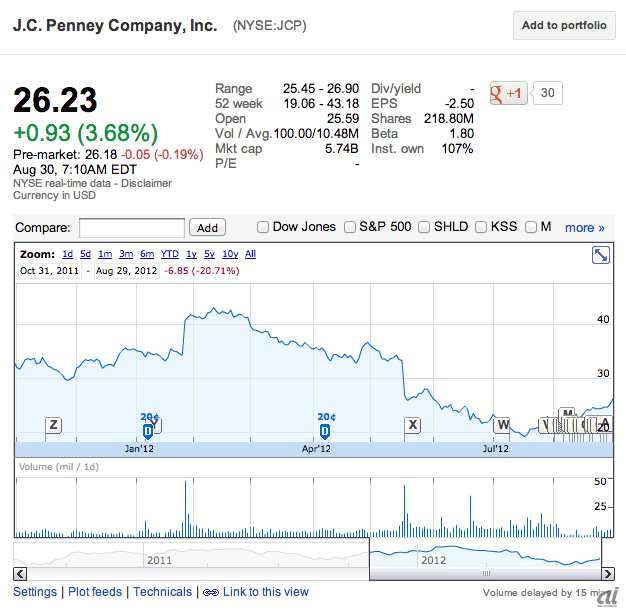626x615 pixels.
Task: Open the Settings link below chart
Action: [x=35, y=592]
